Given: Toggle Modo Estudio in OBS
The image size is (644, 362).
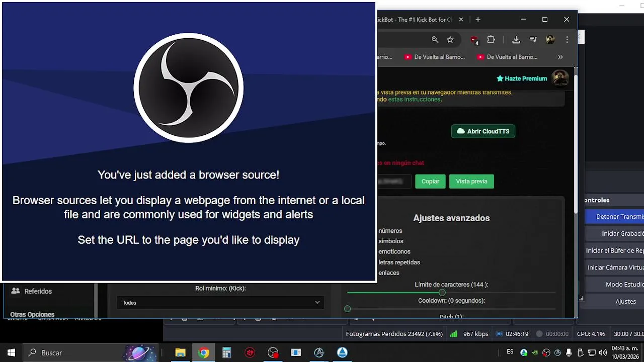Looking at the screenshot, I should [x=615, y=285].
